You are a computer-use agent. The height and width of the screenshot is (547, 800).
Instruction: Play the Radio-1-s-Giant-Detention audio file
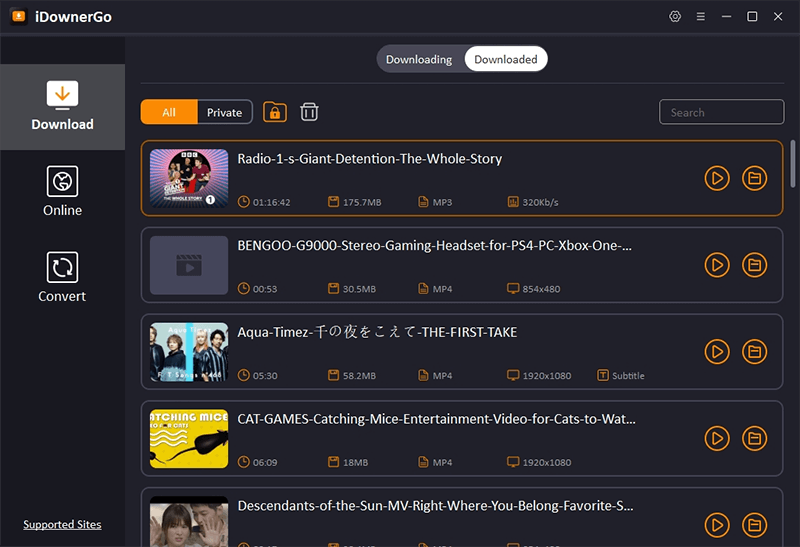pyautogui.click(x=717, y=178)
